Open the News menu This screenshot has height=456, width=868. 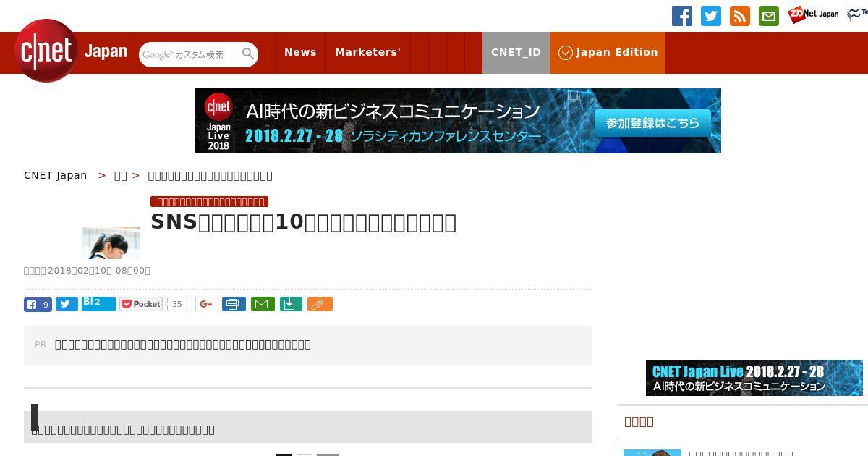pos(300,52)
